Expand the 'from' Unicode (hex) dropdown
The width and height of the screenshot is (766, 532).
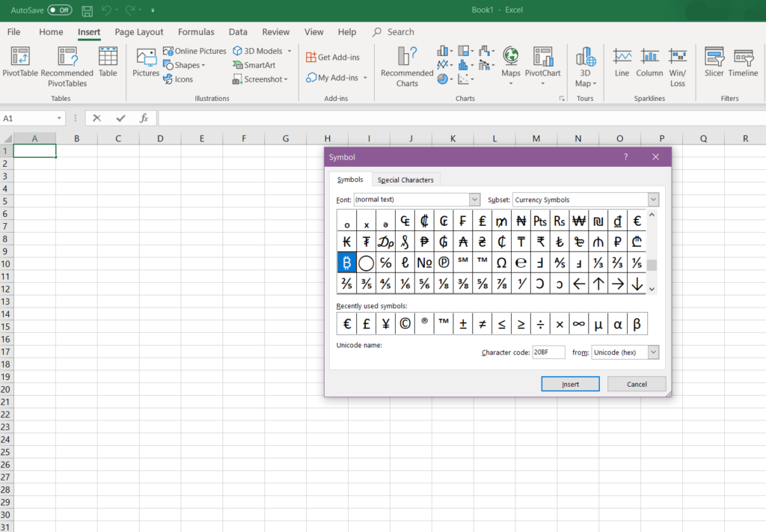click(x=653, y=352)
